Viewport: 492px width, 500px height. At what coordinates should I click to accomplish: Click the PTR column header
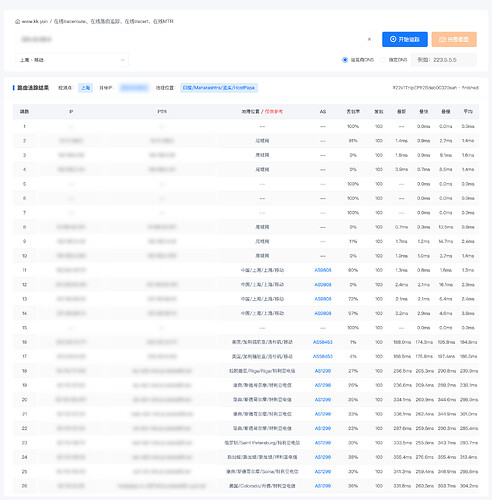click(162, 112)
